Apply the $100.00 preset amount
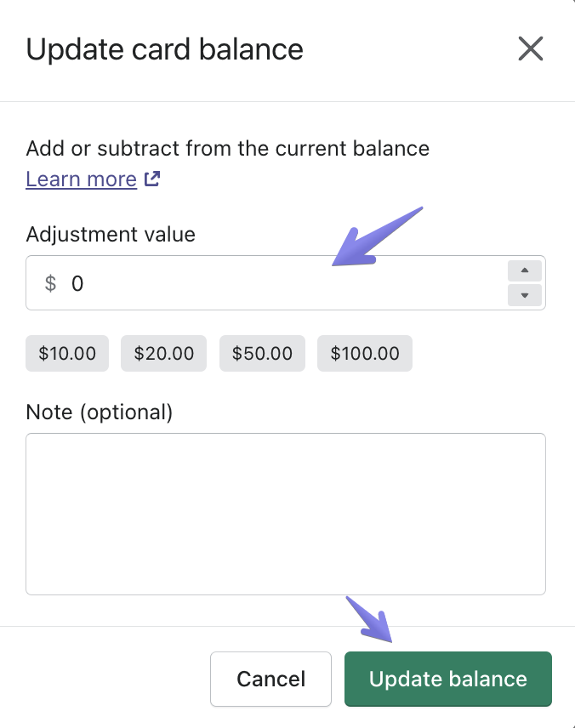Viewport: 575px width, 728px height. coord(365,353)
